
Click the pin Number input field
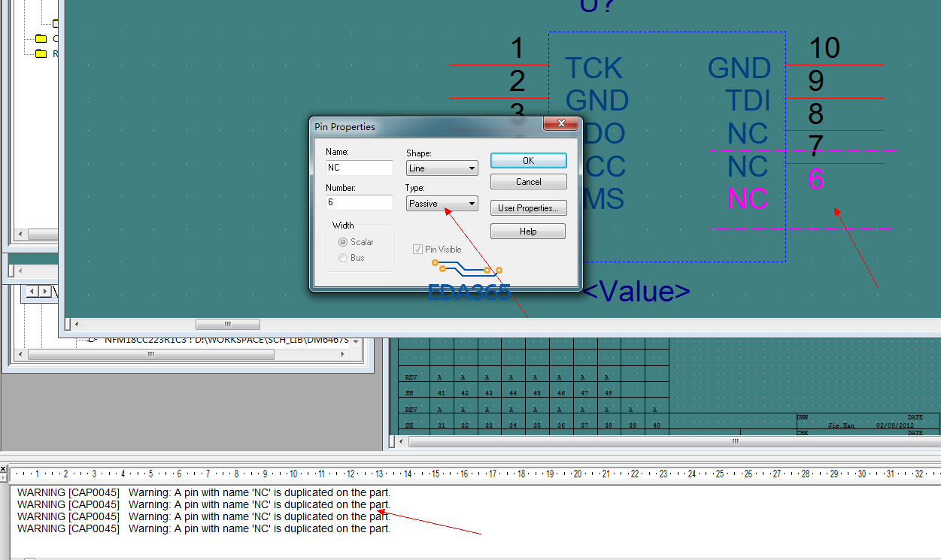(x=360, y=203)
